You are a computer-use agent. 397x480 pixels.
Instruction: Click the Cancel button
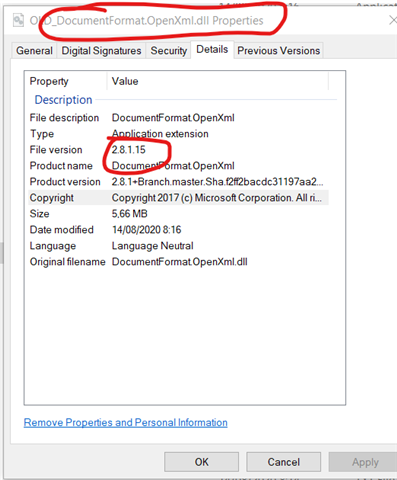pyautogui.click(x=283, y=462)
